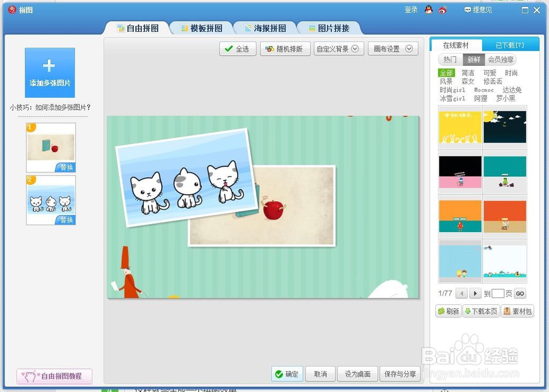This screenshot has width=549, height=392.
Task: Click the GO page jump button
Action: (520, 293)
